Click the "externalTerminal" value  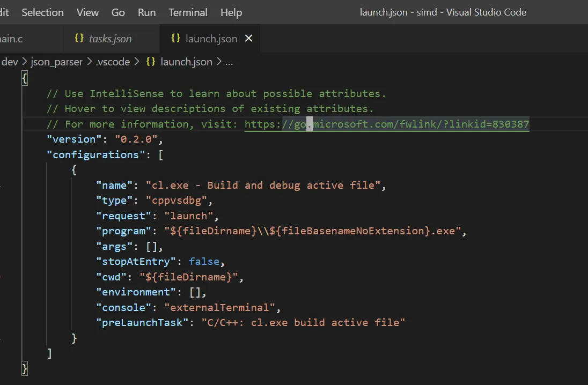[x=220, y=308]
